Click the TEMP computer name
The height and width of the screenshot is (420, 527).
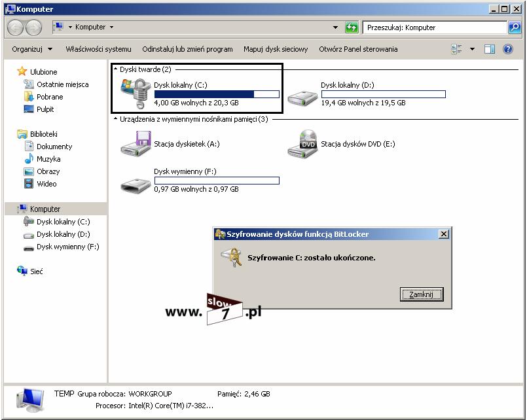(64, 393)
